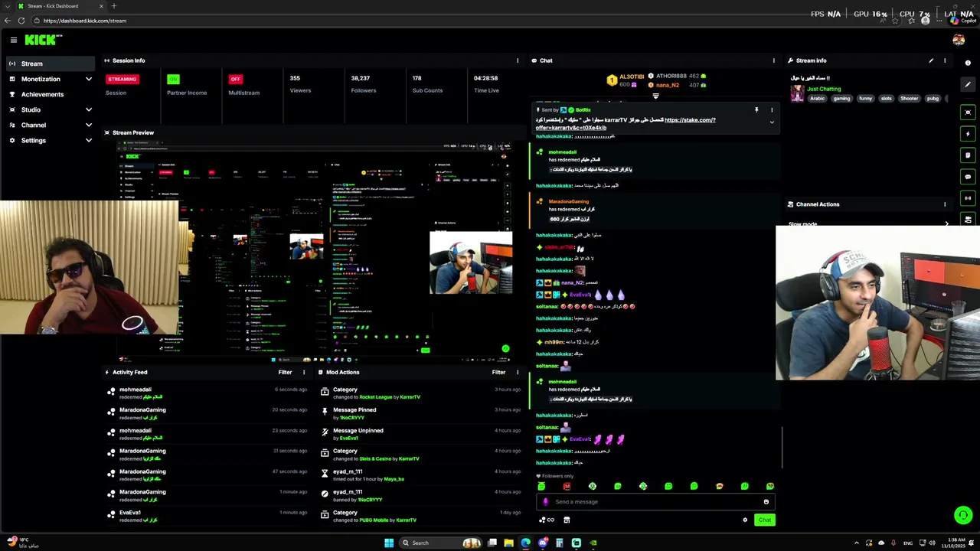Click in the Send a message field
This screenshot has width=980, height=551.
click(655, 502)
